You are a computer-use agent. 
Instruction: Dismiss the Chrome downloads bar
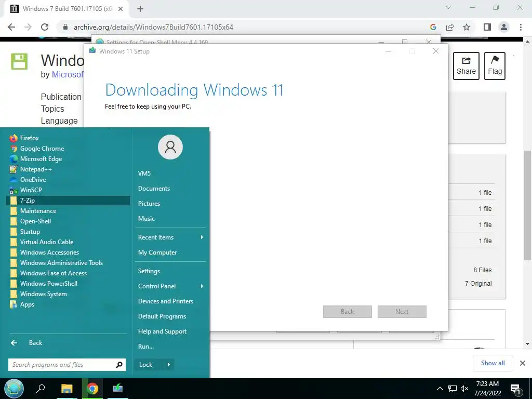523,363
